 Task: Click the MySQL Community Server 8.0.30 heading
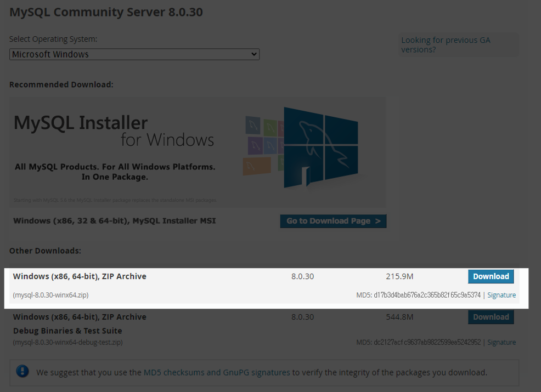tap(106, 12)
